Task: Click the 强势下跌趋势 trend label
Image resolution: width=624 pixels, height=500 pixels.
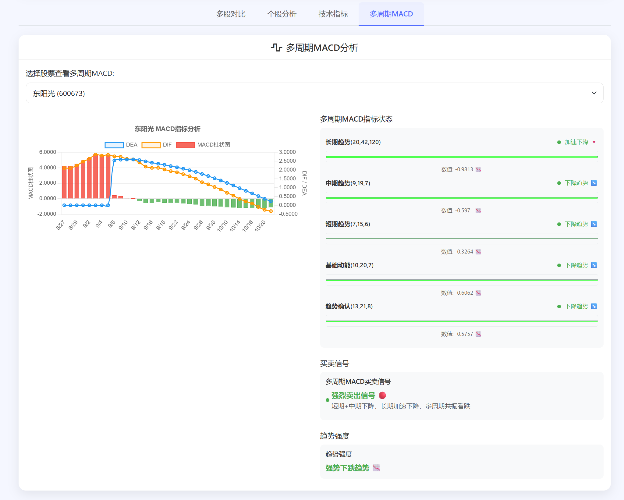Action: point(347,468)
